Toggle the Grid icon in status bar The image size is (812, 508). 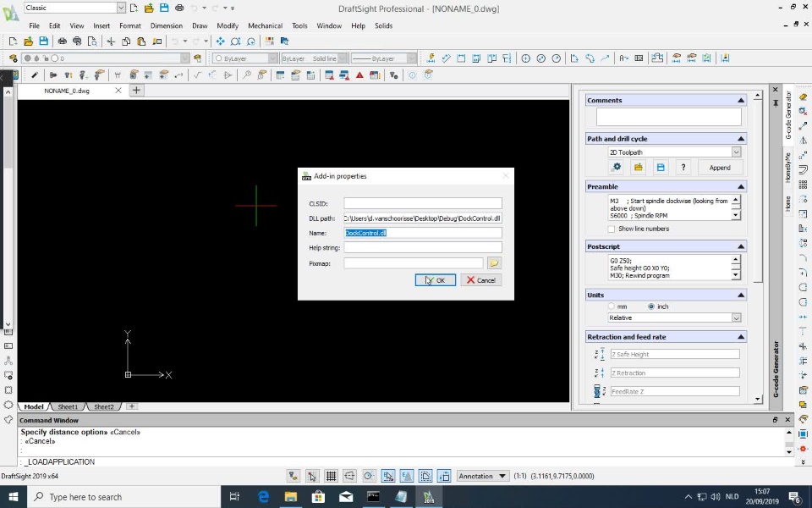[x=331, y=476]
